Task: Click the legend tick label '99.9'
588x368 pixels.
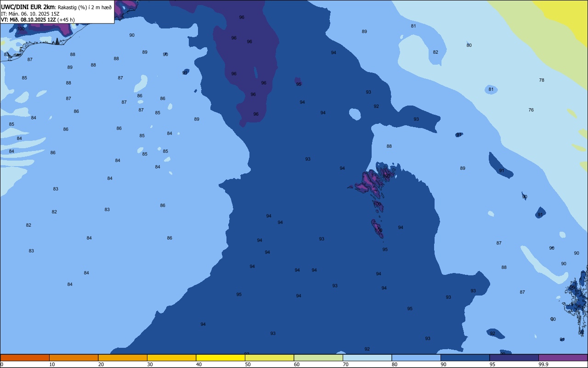Action: (543, 364)
